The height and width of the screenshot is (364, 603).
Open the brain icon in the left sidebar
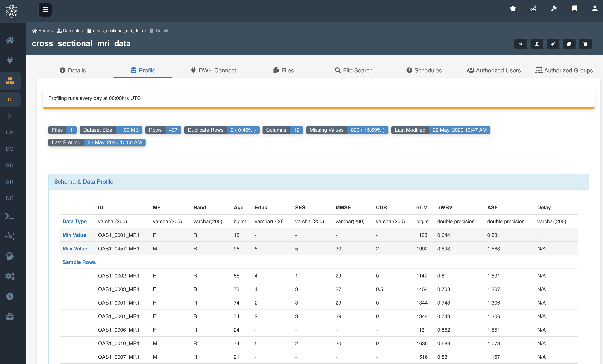(x=10, y=256)
